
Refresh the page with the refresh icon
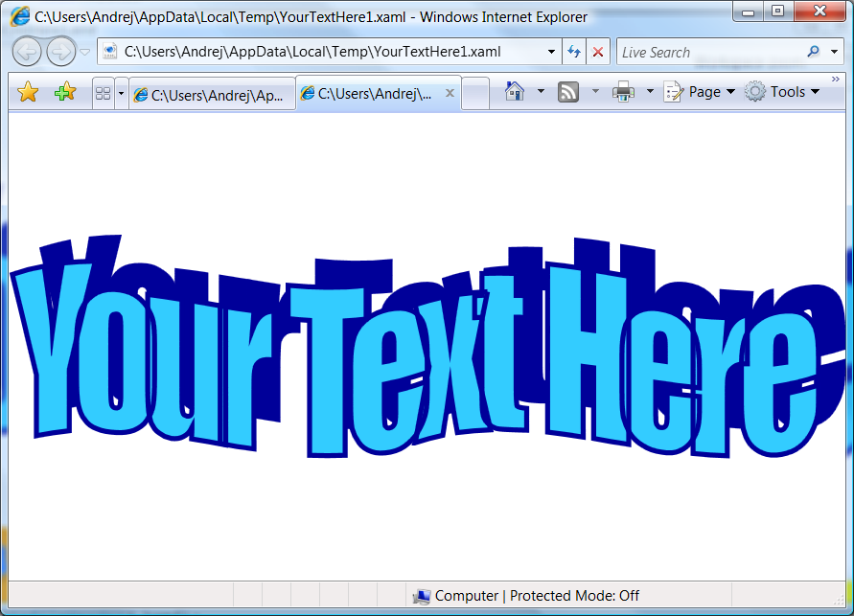pyautogui.click(x=574, y=52)
